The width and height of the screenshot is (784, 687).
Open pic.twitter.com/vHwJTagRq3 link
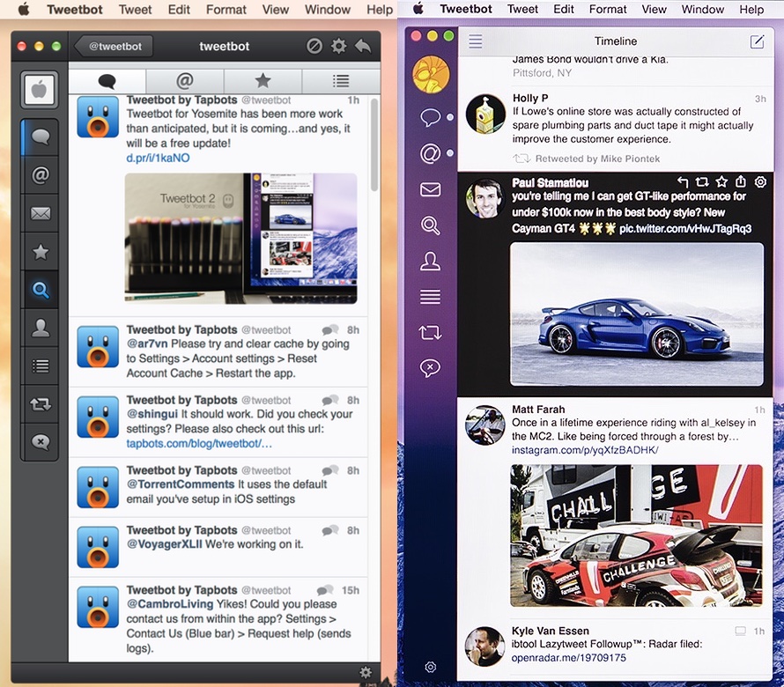pos(685,228)
